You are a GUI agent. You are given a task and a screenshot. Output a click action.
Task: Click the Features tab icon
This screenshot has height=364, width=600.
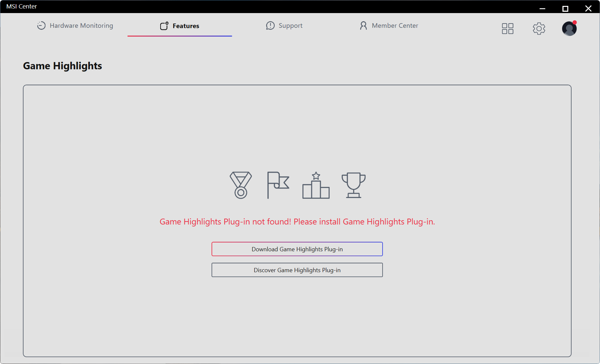click(164, 26)
